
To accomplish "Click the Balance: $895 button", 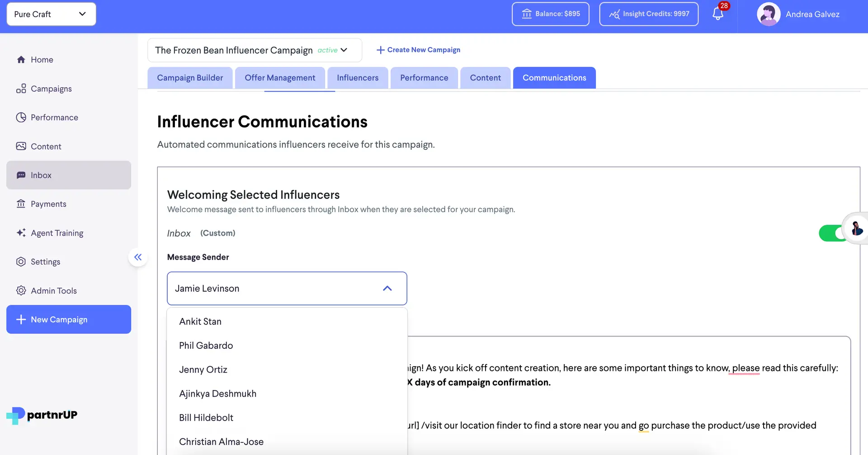I will pyautogui.click(x=551, y=14).
